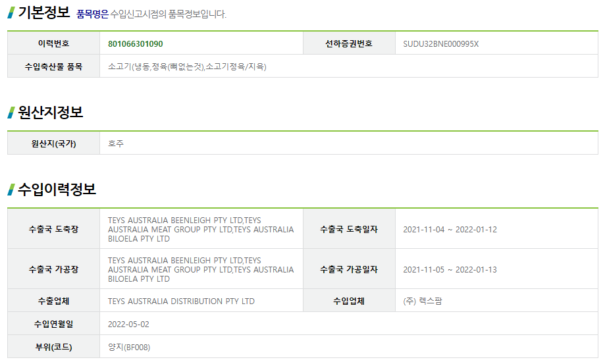Image resolution: width=605 pixels, height=364 pixels.
Task: Click the 수출국 도축장 label cell
Action: point(53,229)
